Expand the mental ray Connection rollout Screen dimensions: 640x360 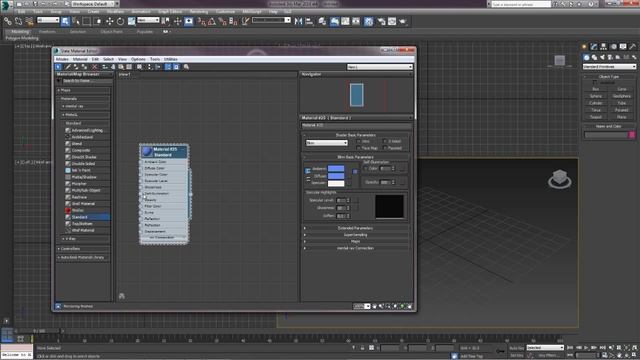coord(356,248)
